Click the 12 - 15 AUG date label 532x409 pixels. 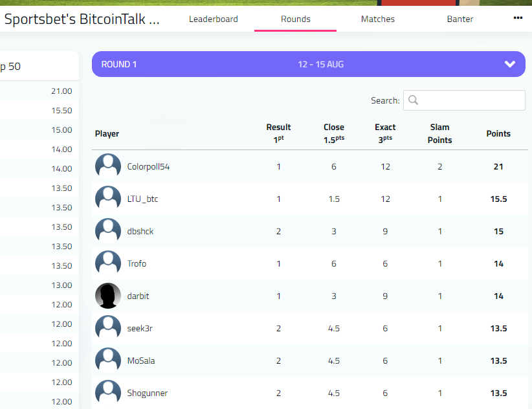pos(320,64)
